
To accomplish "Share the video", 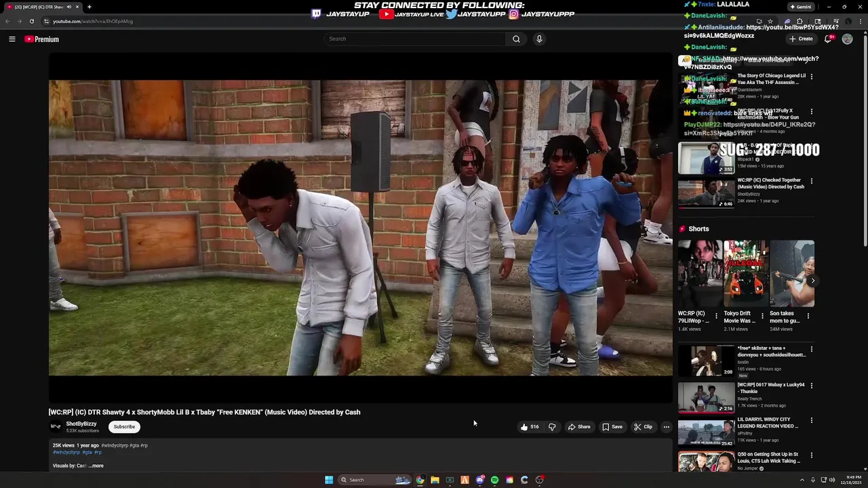I will (x=579, y=427).
